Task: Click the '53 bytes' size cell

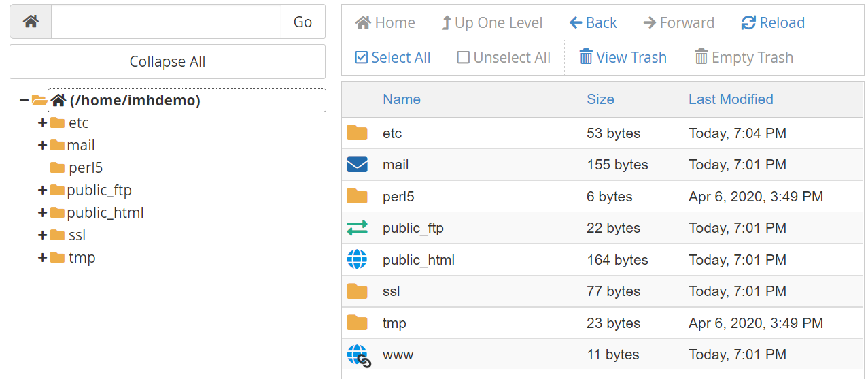Action: [x=613, y=133]
